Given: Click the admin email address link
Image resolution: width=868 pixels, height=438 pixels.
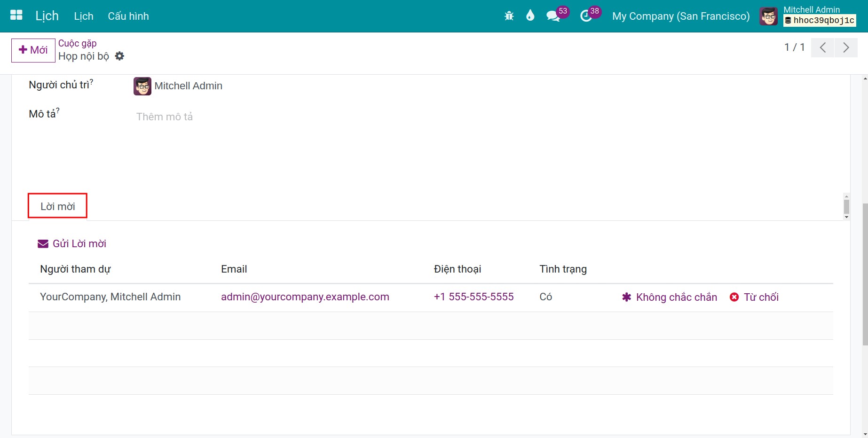Looking at the screenshot, I should pyautogui.click(x=305, y=297).
